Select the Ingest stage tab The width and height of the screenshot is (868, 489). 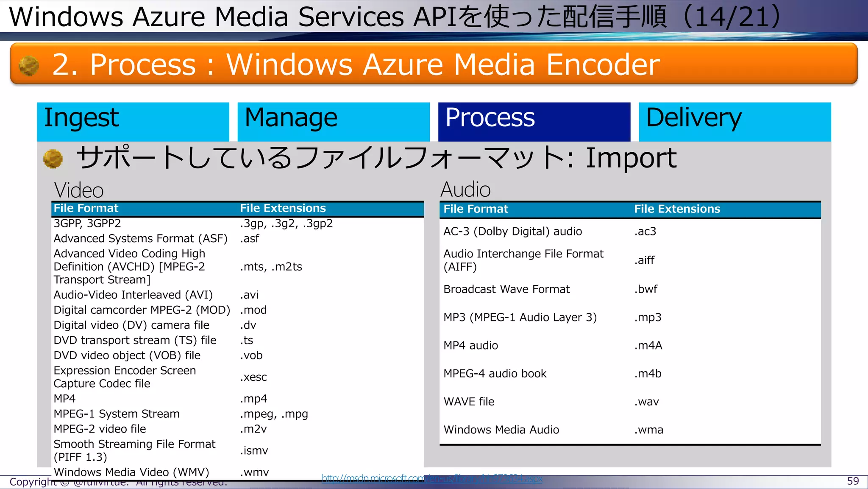tap(133, 122)
